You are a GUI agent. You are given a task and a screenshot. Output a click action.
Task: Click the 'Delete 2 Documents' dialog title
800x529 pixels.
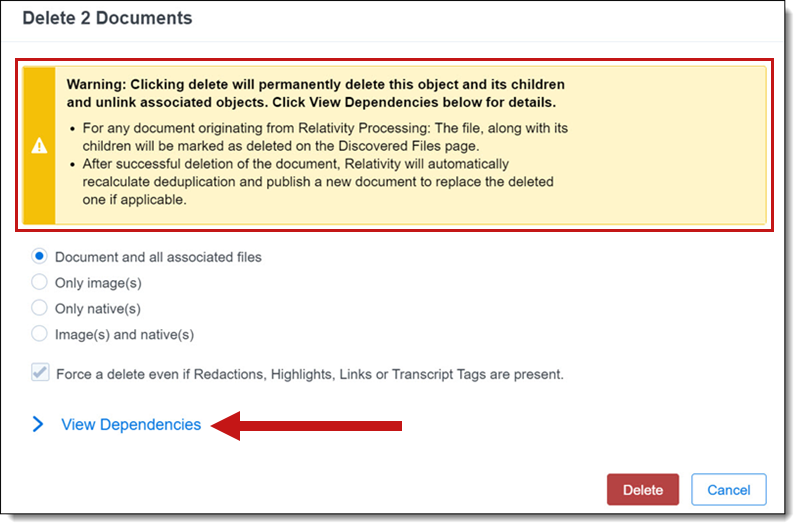pos(107,18)
